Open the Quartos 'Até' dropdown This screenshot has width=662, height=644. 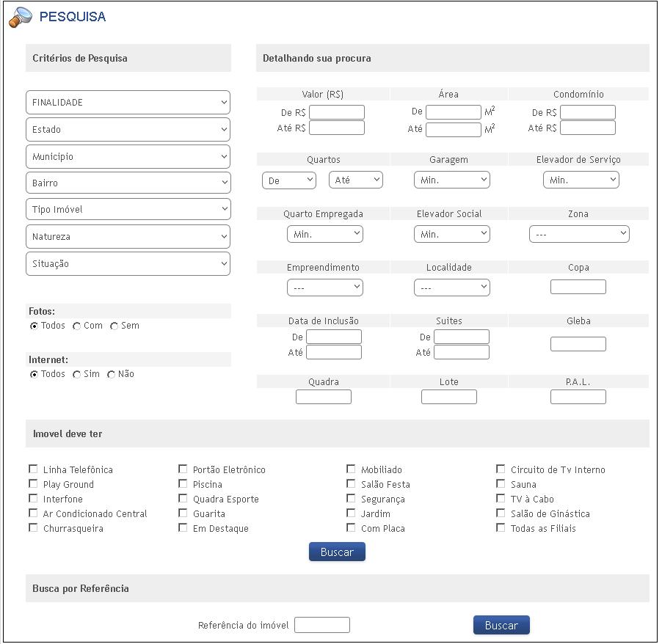point(356,180)
